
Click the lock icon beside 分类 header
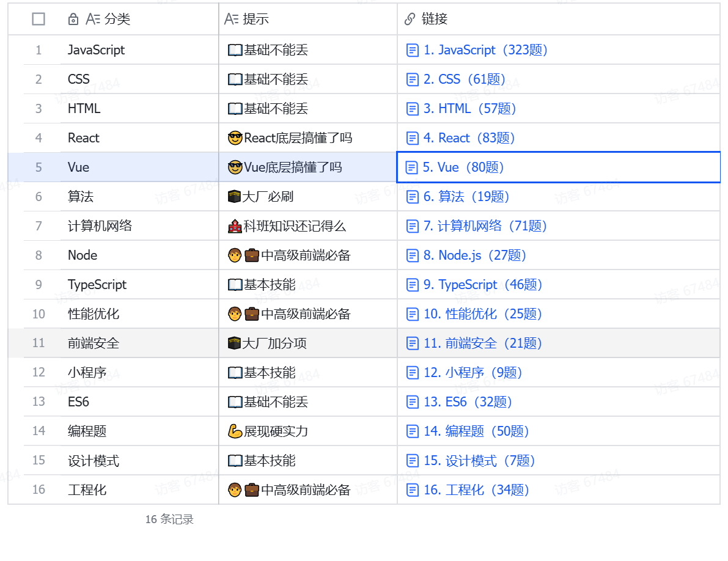click(73, 19)
